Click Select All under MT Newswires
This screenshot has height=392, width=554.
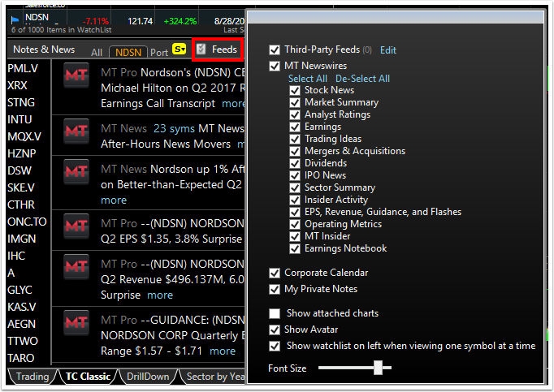pyautogui.click(x=308, y=79)
